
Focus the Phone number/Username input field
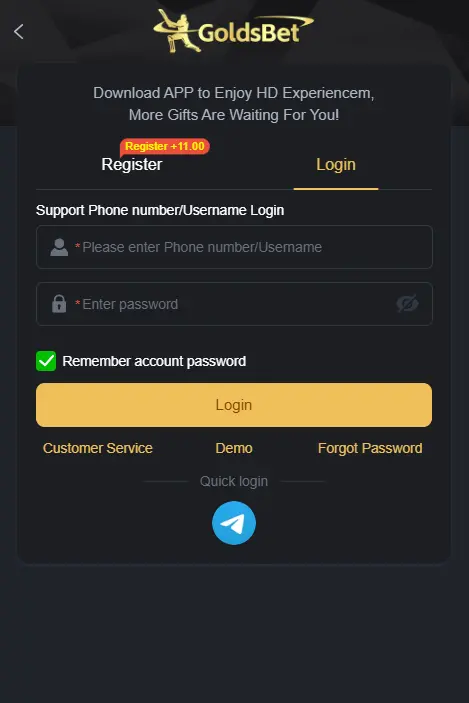[x=234, y=247]
